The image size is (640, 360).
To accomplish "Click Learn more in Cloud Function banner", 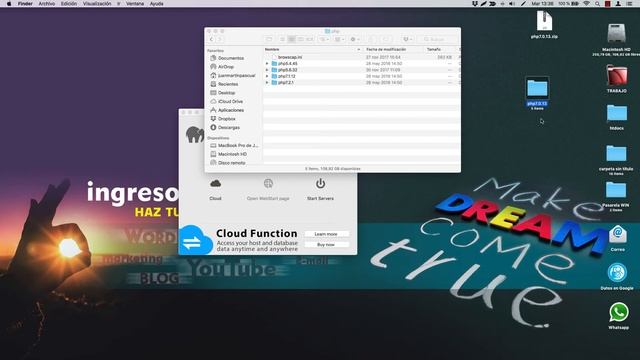I will click(x=326, y=234).
